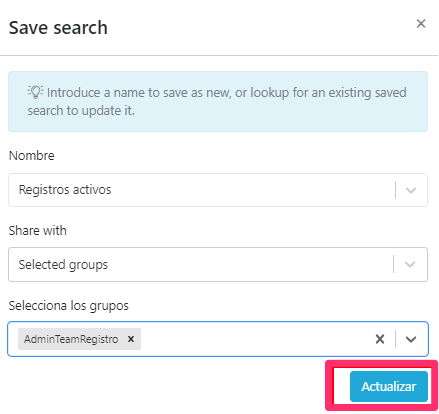The width and height of the screenshot is (439, 414).
Task: Click the Nombre field label
Action: (32, 156)
